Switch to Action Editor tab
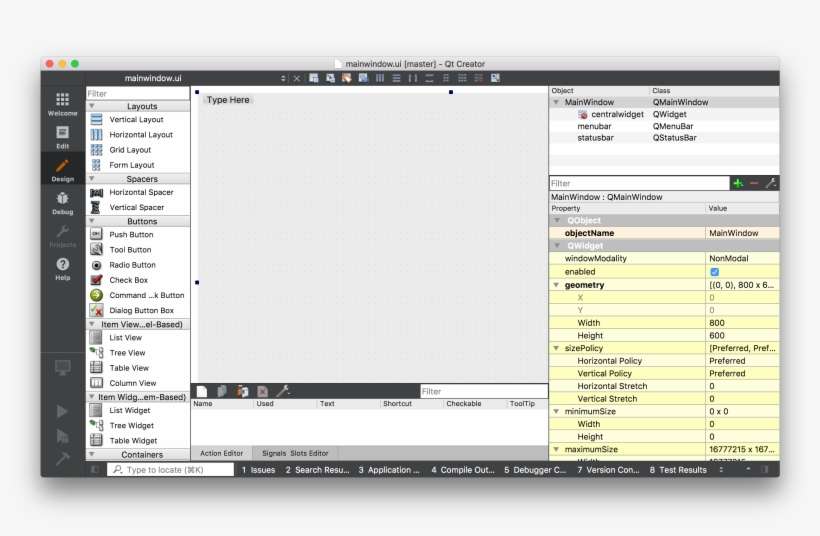 point(221,453)
